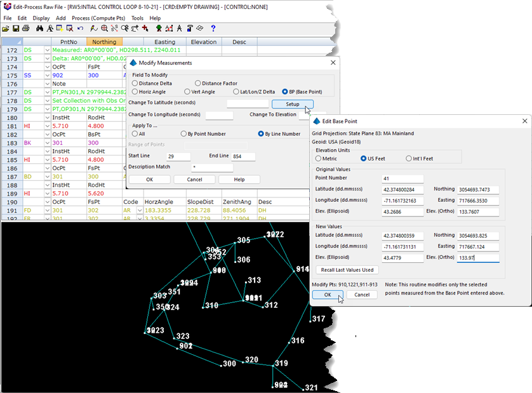
Task: Use the Find tool (binoculars icon)
Action: (x=39, y=29)
